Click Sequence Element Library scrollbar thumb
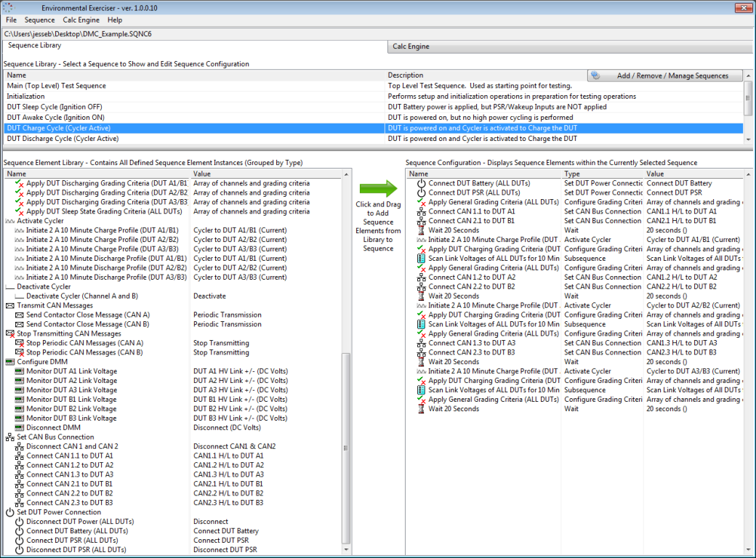 coord(346,448)
